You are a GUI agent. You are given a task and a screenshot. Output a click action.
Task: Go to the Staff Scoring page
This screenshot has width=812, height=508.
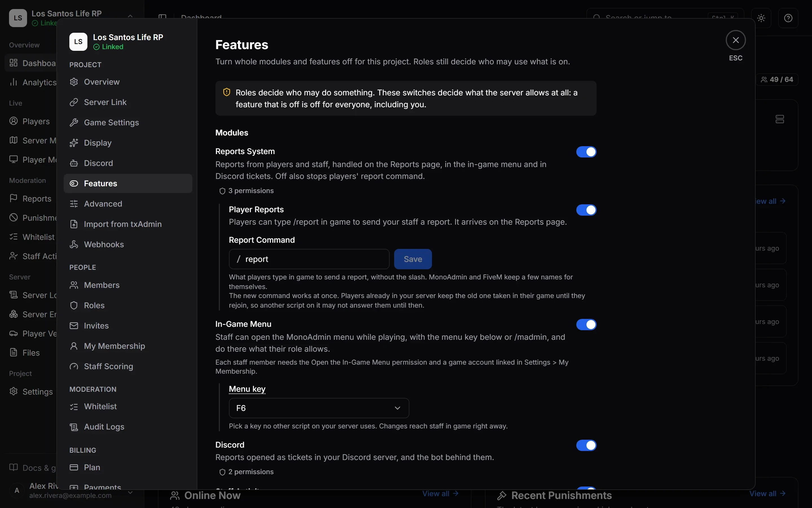pos(128,367)
